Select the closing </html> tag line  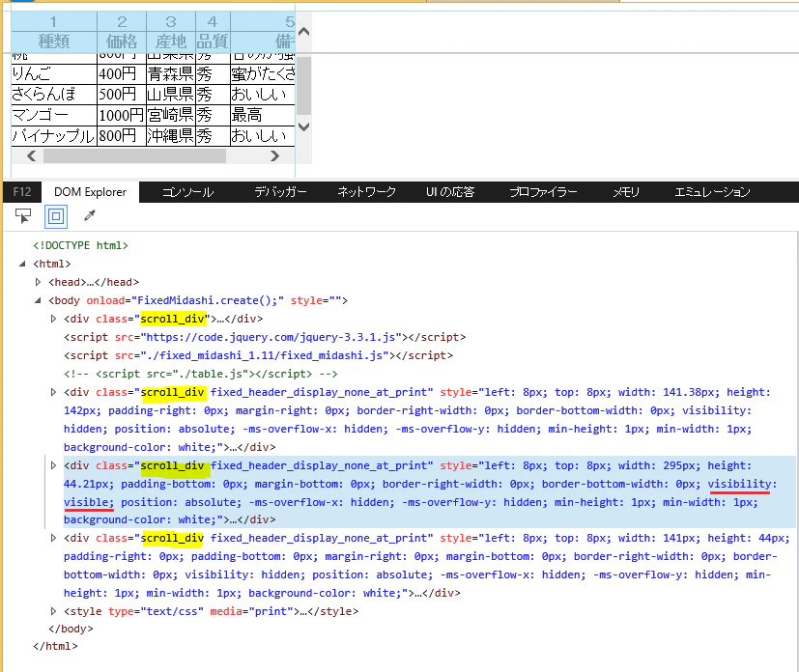pos(55,646)
